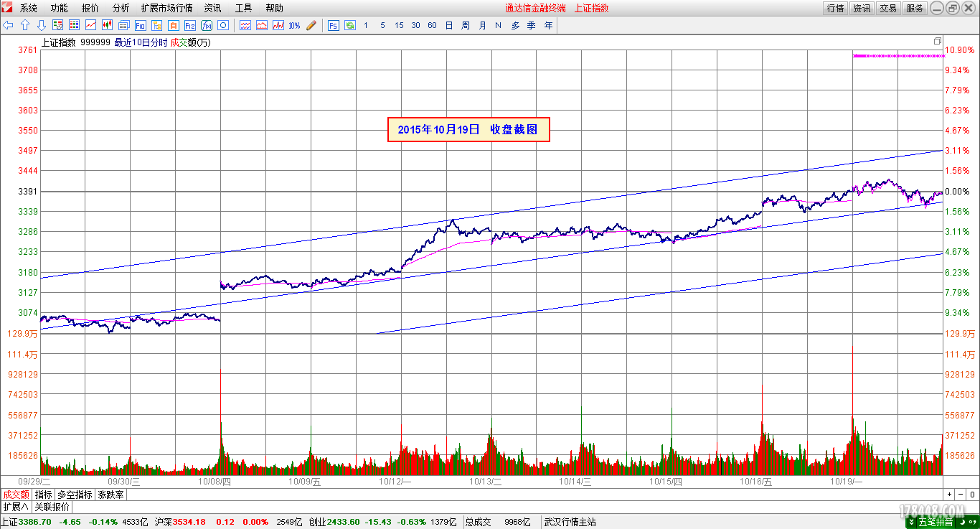980x529 pixels.
Task: Click the red line chart toolbar icon
Action: [91, 25]
